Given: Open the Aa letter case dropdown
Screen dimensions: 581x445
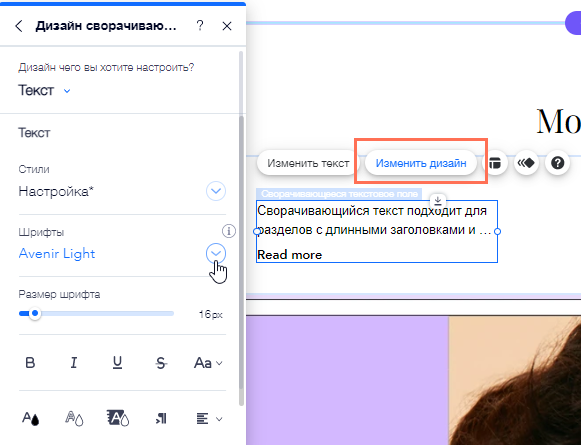Looking at the screenshot, I should (208, 363).
